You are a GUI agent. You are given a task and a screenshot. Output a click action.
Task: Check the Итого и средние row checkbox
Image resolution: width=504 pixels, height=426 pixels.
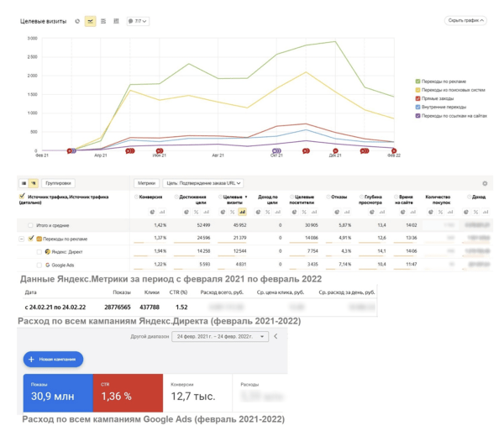[30, 225]
